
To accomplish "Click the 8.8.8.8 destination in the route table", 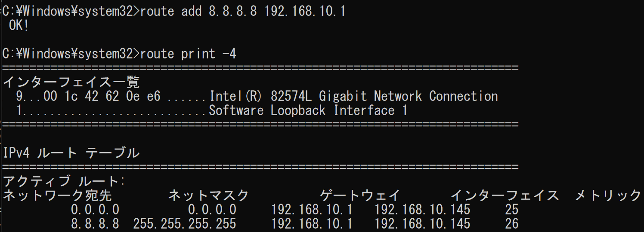I will [x=95, y=224].
